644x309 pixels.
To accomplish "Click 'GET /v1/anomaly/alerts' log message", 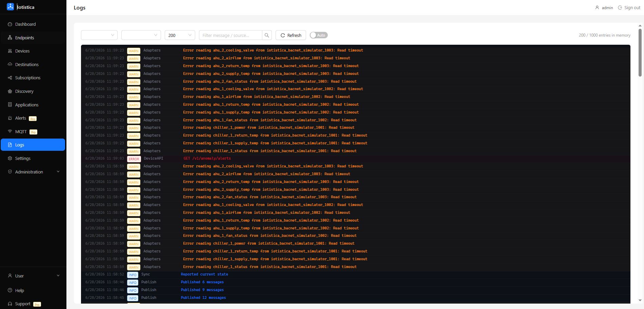I will (207, 158).
